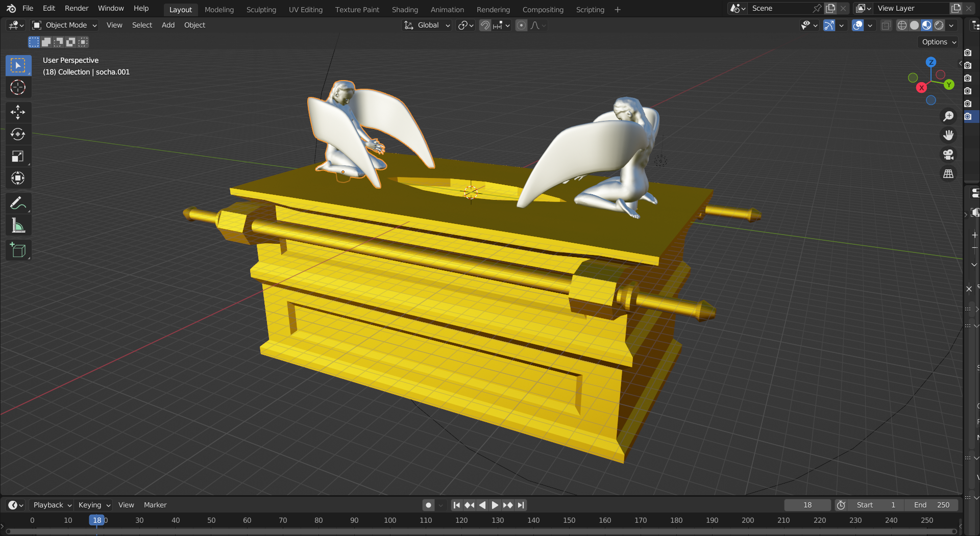This screenshot has height=536, width=980.
Task: Switch to wireframe shading
Action: (x=902, y=25)
